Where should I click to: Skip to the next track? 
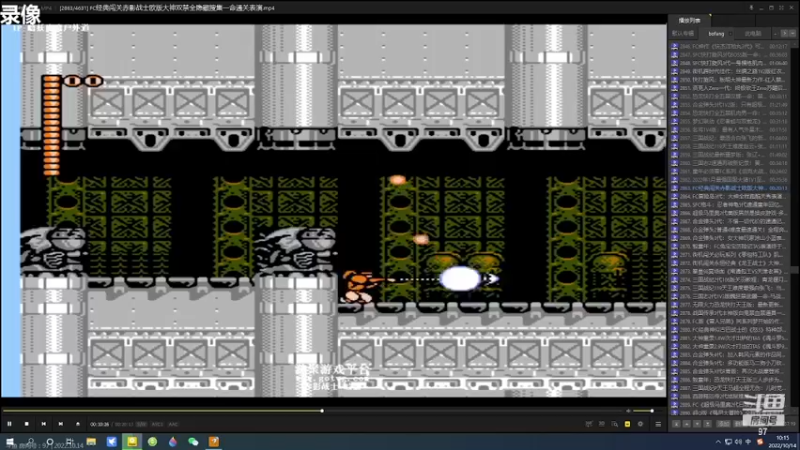pos(61,424)
